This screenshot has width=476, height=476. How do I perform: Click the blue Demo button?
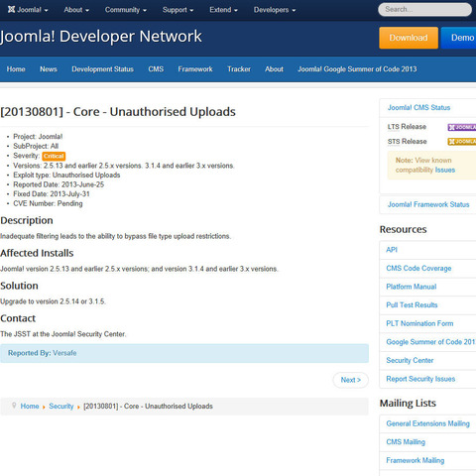pos(459,38)
